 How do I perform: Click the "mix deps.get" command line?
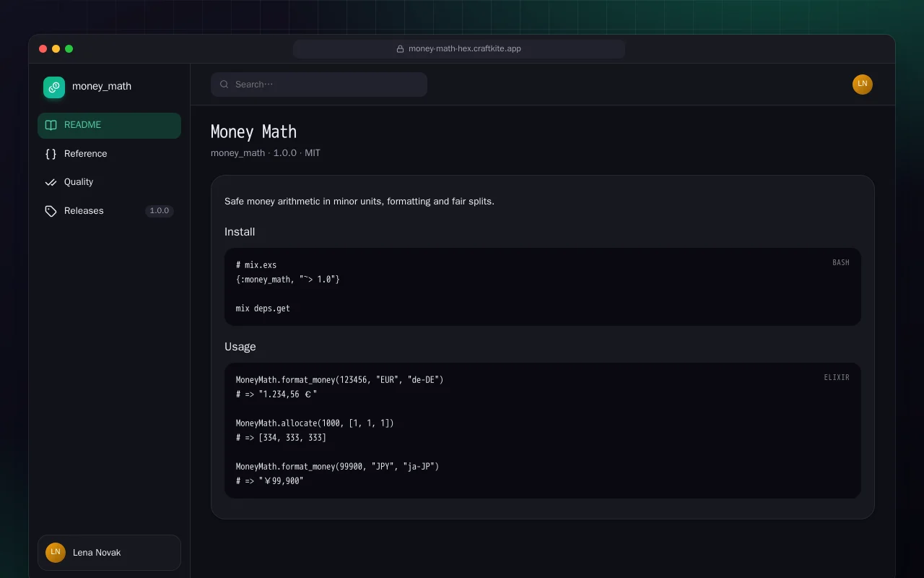tap(263, 309)
